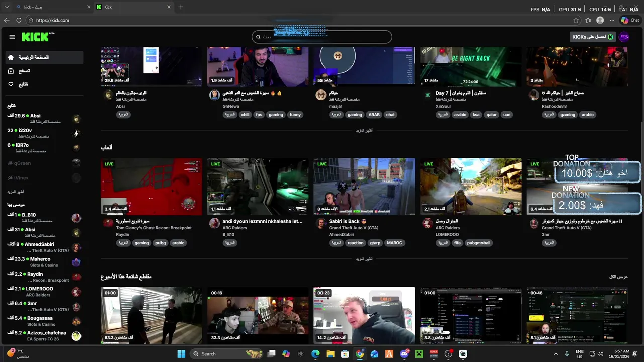Open Azizos_chafchaa channel in sidebar
Viewport: 644px width, 362px height.
click(x=44, y=335)
